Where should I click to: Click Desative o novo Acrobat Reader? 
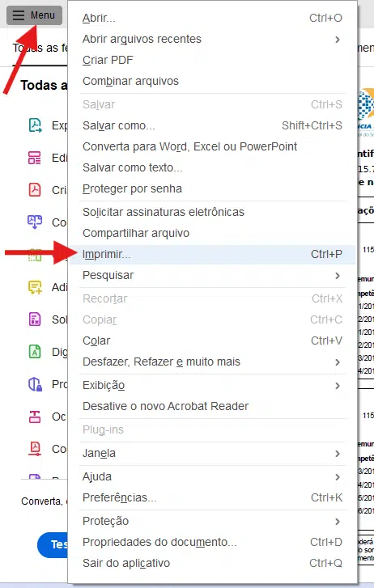click(x=212, y=406)
